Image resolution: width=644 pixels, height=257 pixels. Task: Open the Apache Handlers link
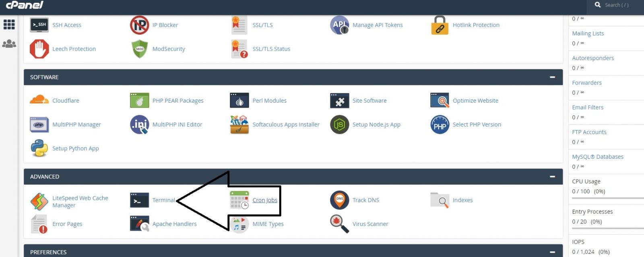tap(175, 224)
